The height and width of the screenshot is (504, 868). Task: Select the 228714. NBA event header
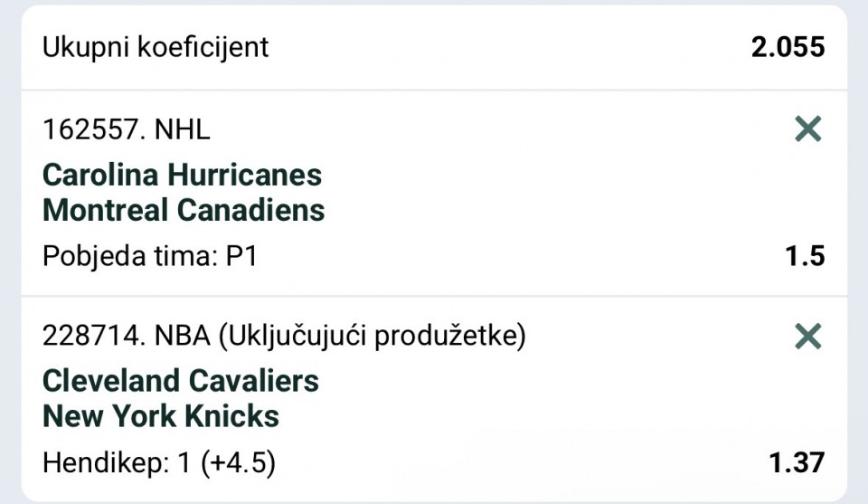285,336
